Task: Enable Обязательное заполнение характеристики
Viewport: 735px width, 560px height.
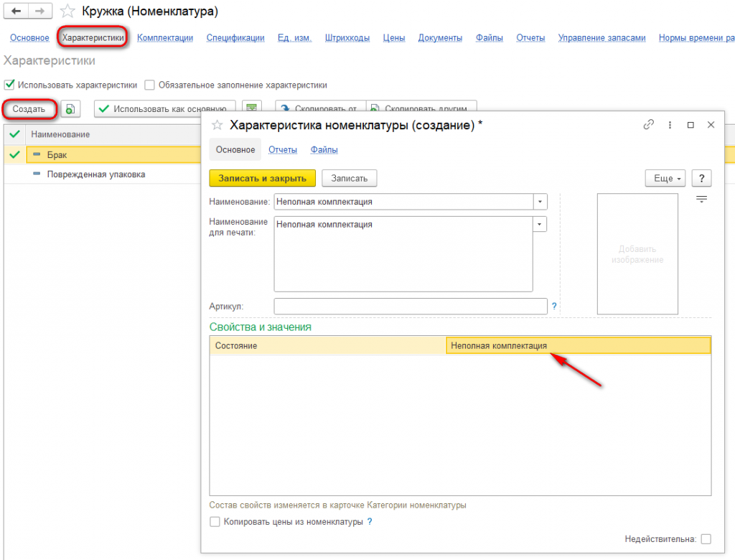Action: [149, 85]
